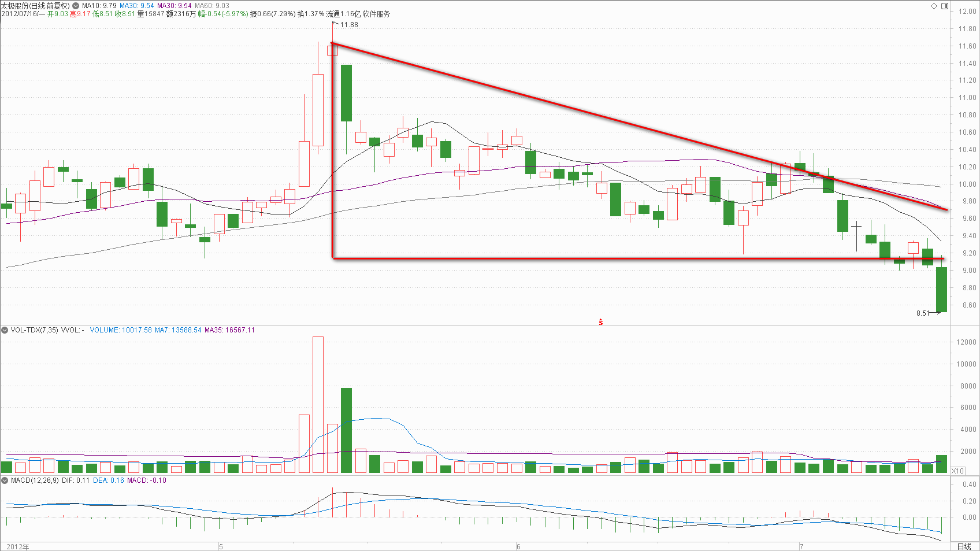The height and width of the screenshot is (551, 980).
Task: Click the float 流通1.16亿 value
Action: point(343,14)
